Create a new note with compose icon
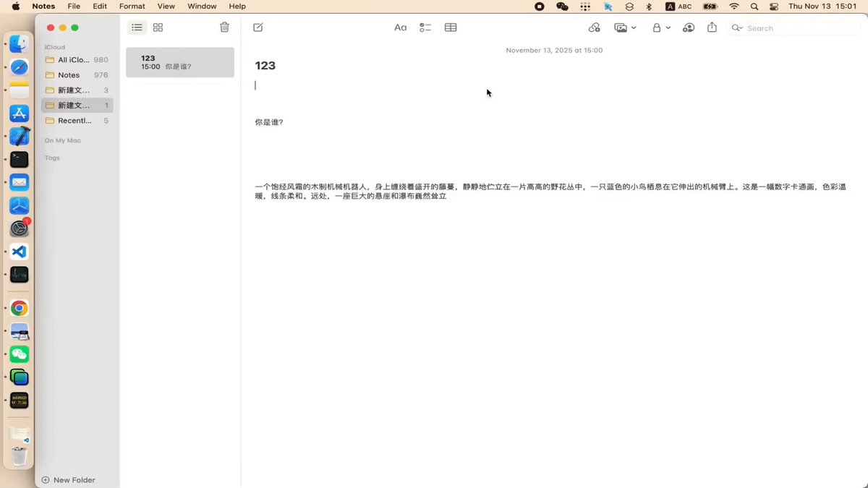Image resolution: width=868 pixels, height=488 pixels. coord(258,27)
